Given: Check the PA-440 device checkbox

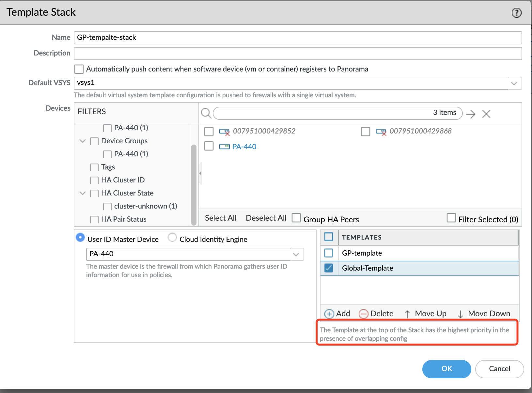Looking at the screenshot, I should click(209, 146).
